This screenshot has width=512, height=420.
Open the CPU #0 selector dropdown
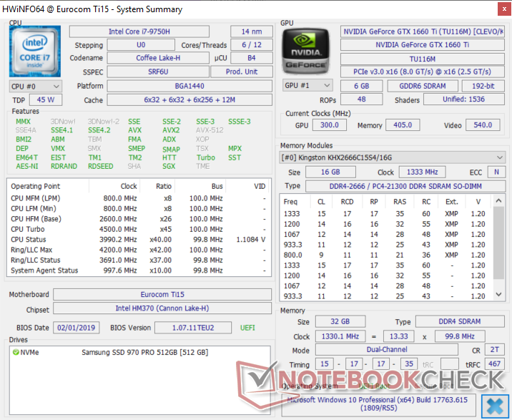pyautogui.click(x=35, y=87)
